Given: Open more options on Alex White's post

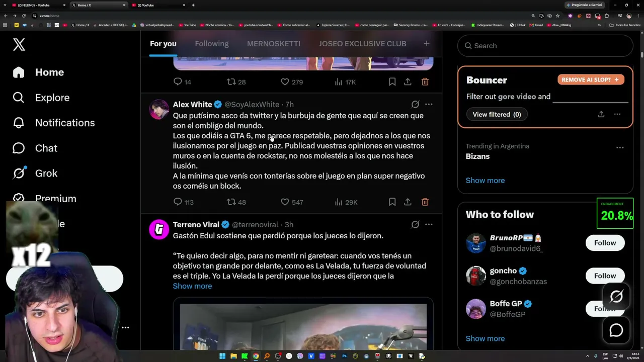Looking at the screenshot, I should tap(429, 105).
